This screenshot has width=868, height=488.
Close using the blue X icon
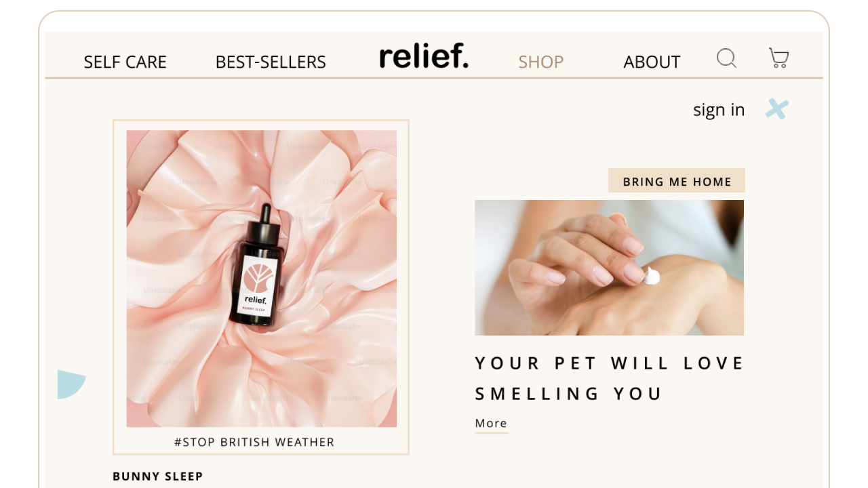pos(777,109)
